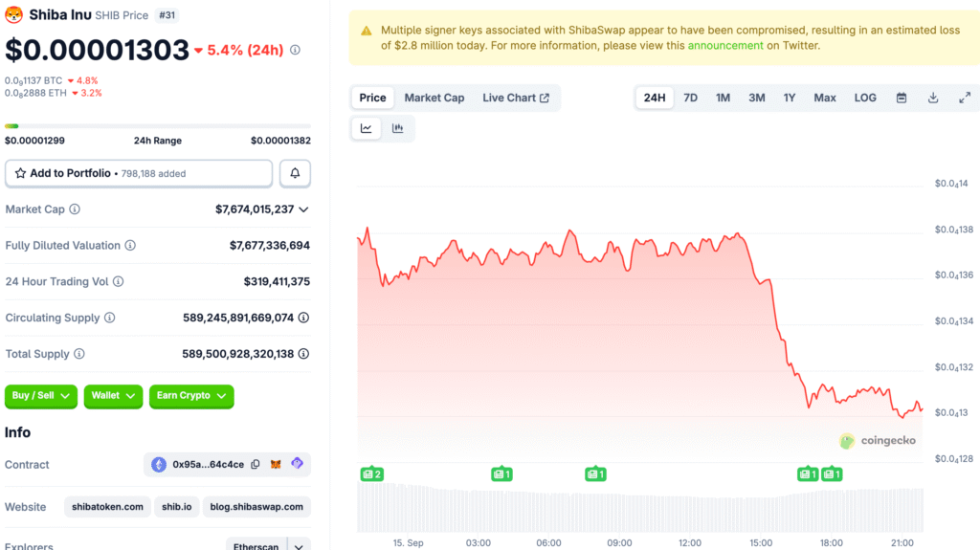This screenshot has width=980, height=550.
Task: Click the volume bars below the chart
Action: (640, 508)
